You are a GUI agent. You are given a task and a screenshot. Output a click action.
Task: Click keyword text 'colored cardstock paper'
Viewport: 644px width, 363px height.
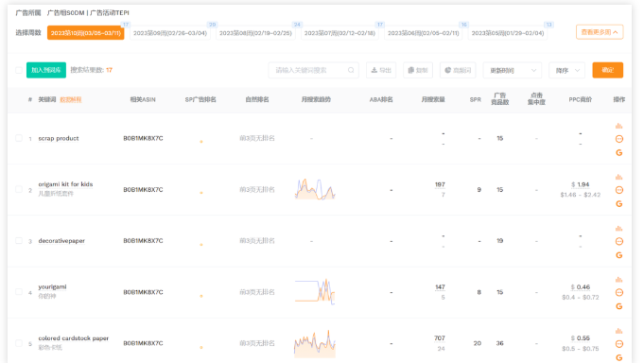click(74, 338)
